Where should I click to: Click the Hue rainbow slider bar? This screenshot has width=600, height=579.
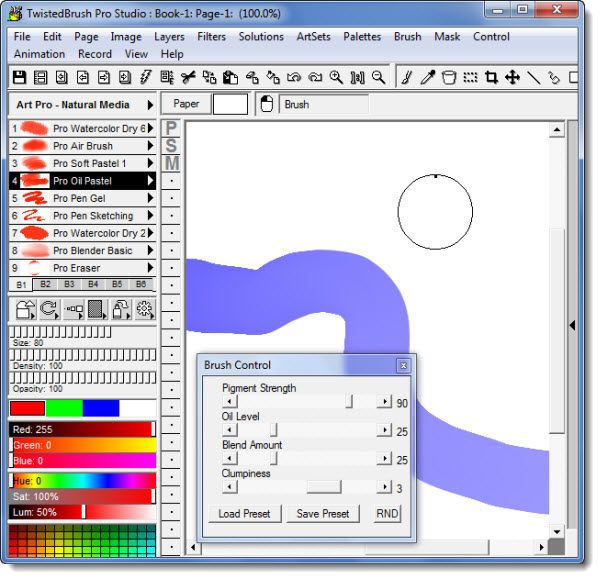pyautogui.click(x=82, y=481)
